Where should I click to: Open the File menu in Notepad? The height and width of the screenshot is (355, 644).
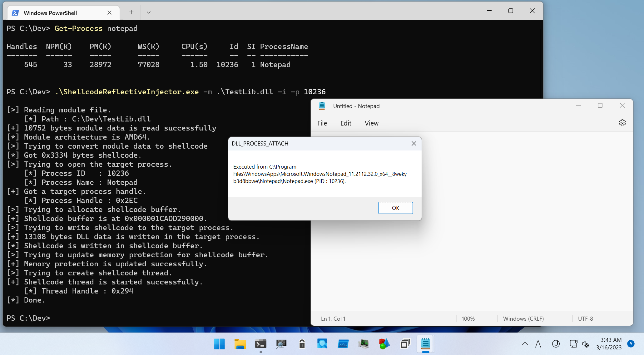point(322,123)
